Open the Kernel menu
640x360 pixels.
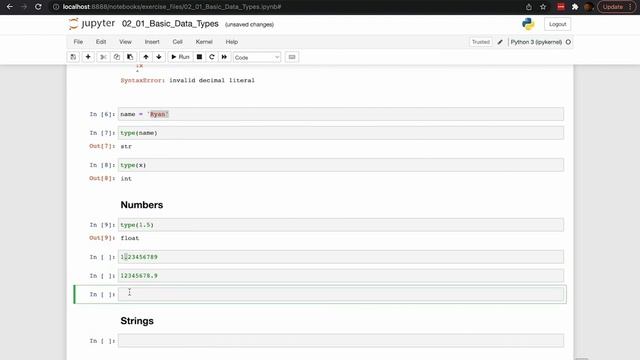(204, 42)
